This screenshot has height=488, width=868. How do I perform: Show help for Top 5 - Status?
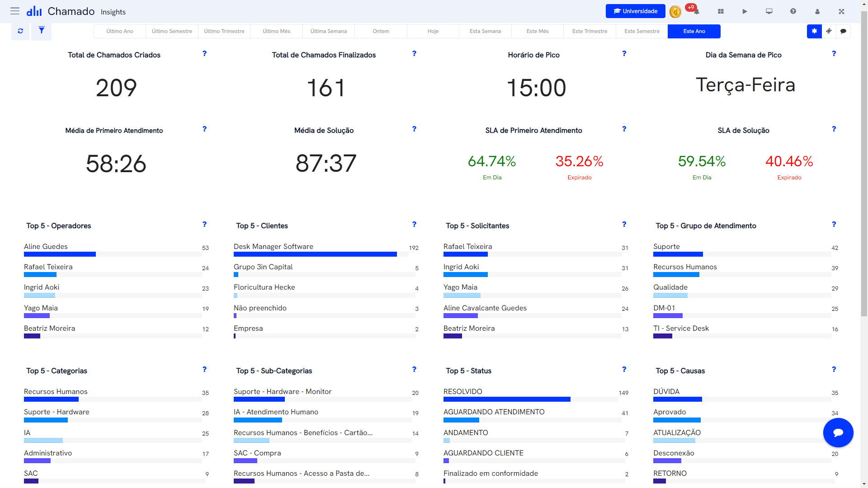pyautogui.click(x=624, y=369)
